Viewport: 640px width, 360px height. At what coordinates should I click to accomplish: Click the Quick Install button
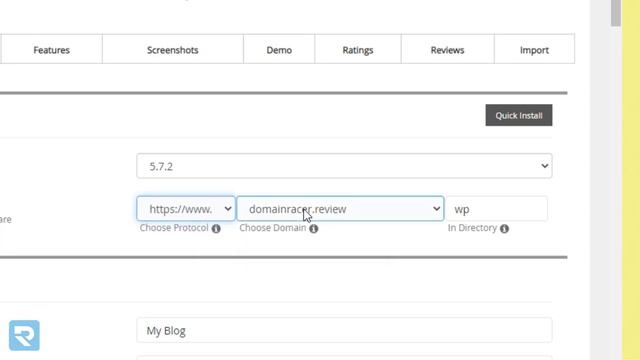pyautogui.click(x=519, y=115)
